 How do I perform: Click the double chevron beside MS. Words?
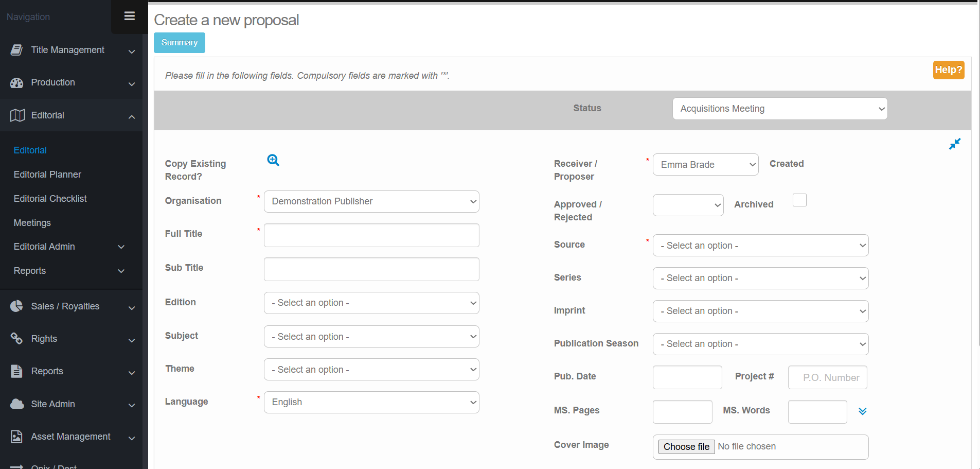click(863, 411)
